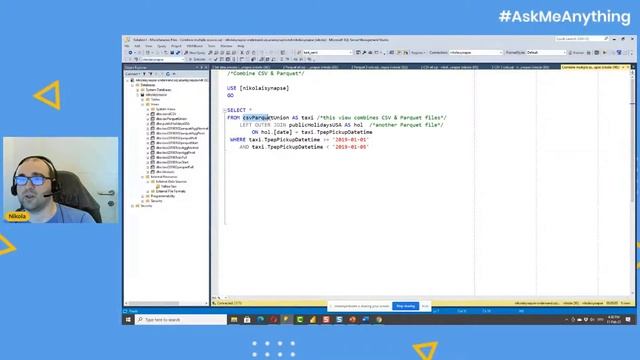Click the Save All toolbar icon

(178, 53)
